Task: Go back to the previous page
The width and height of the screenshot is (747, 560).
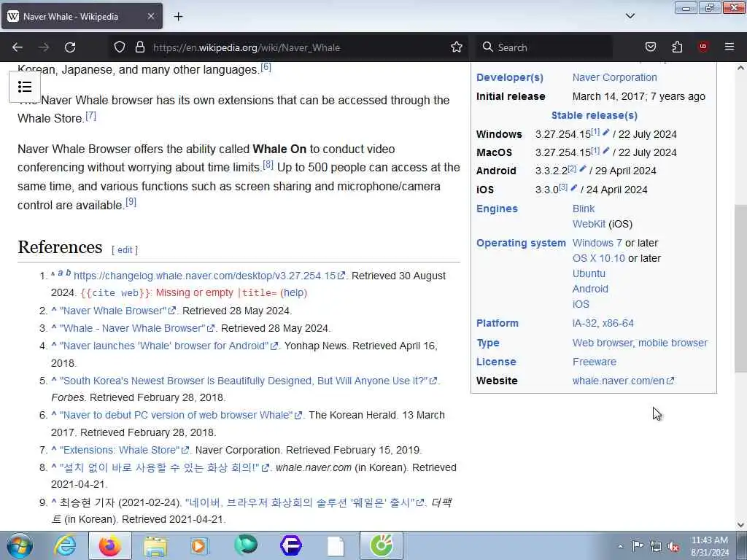Action: [x=18, y=47]
